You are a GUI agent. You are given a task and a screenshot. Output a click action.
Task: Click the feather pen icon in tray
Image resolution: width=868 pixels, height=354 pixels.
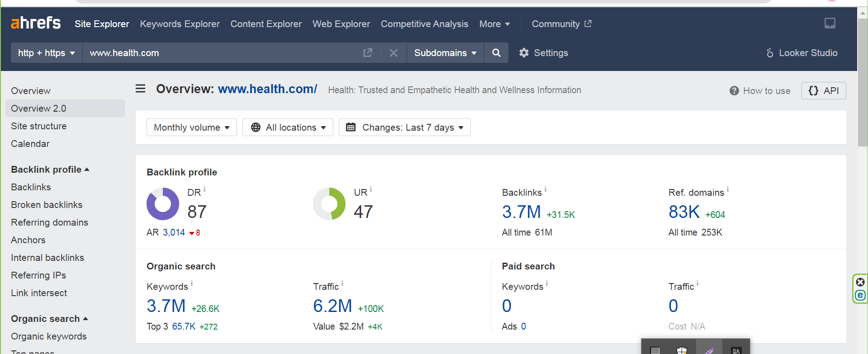point(709,350)
